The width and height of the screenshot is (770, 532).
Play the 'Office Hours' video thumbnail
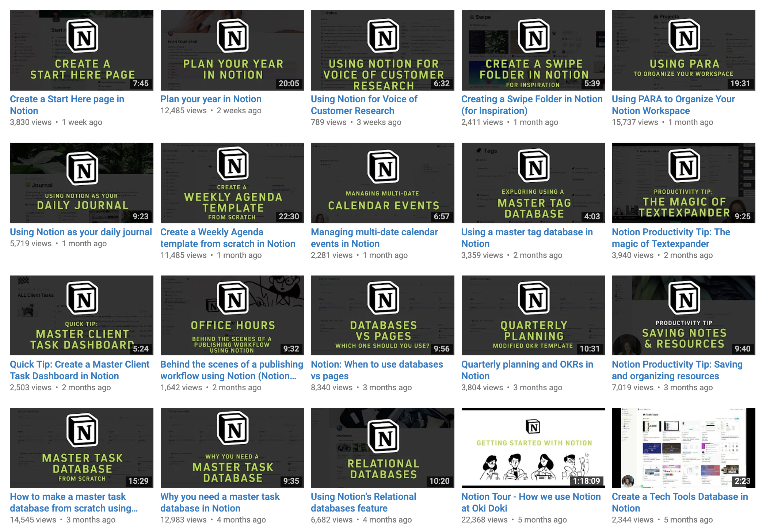pos(232,315)
